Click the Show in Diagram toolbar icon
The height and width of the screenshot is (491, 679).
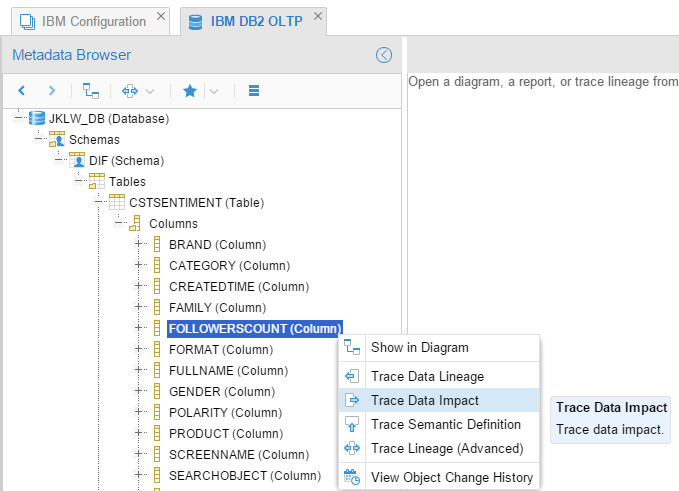click(91, 90)
